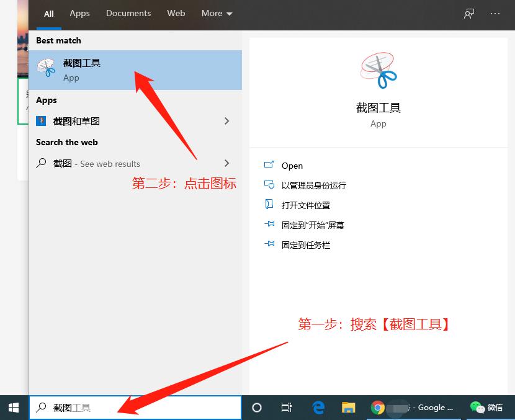
Task: Open File Explorer from the taskbar
Action: point(348,408)
